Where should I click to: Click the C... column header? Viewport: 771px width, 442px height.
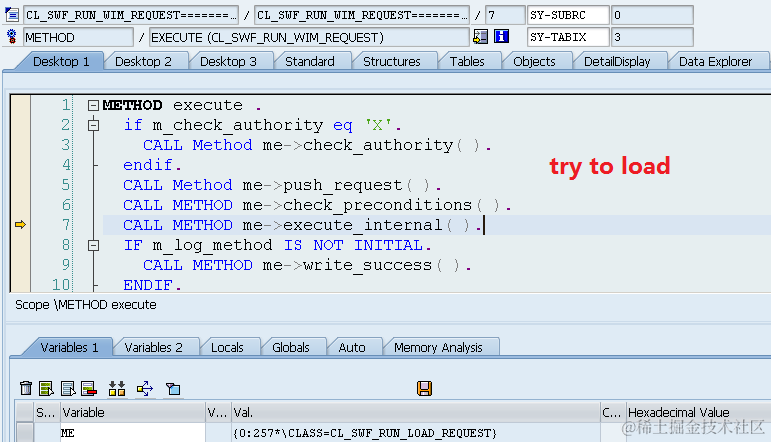coord(613,412)
